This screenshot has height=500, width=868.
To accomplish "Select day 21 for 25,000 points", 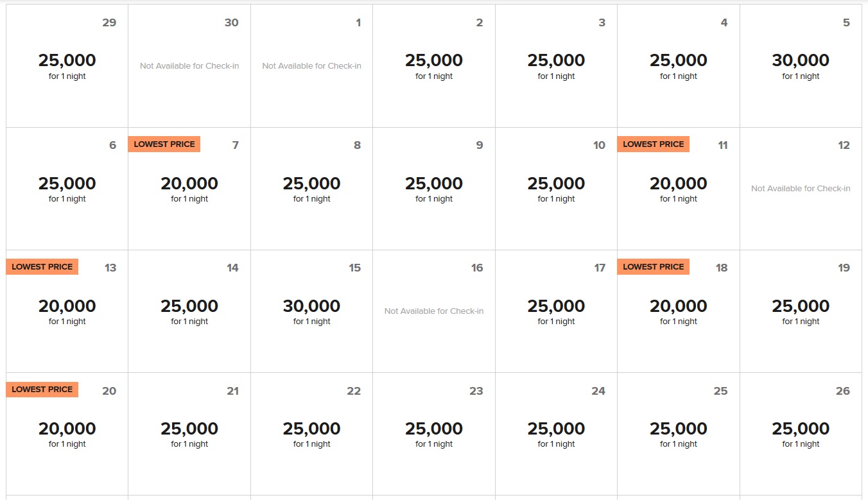I will [189, 434].
